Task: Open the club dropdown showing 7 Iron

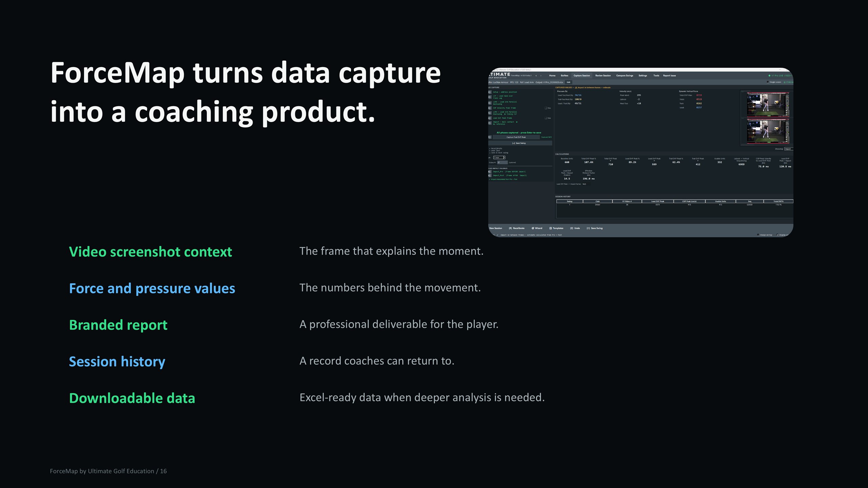Action: click(x=499, y=158)
